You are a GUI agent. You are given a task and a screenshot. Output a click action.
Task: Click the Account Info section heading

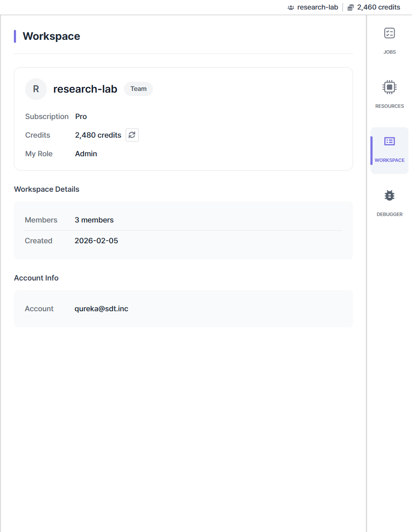click(36, 278)
